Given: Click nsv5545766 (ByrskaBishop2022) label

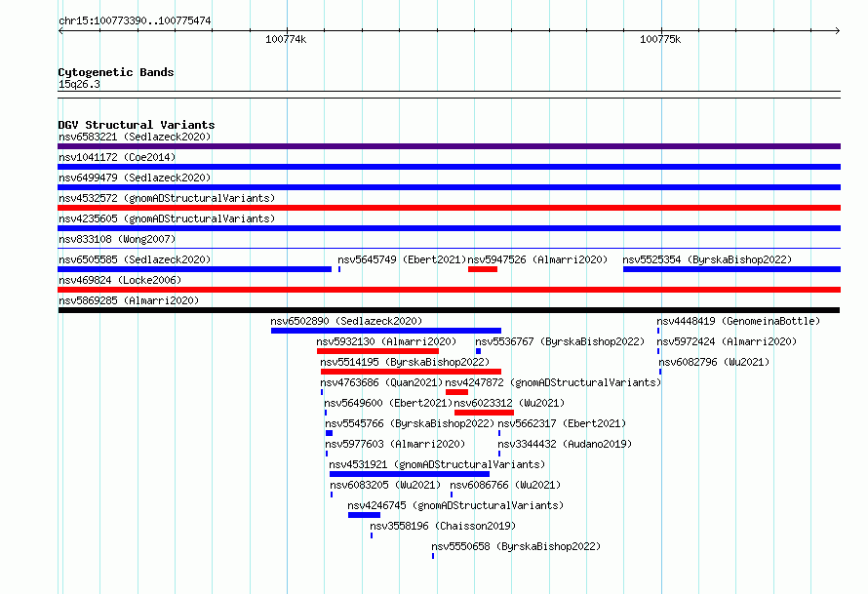Looking at the screenshot, I should pos(410,423).
